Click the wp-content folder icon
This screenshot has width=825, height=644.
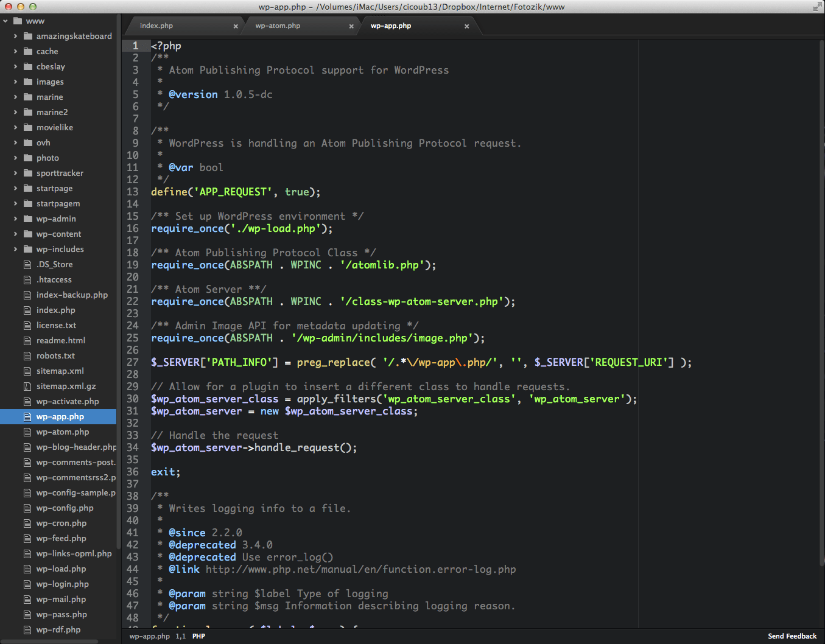click(x=28, y=234)
